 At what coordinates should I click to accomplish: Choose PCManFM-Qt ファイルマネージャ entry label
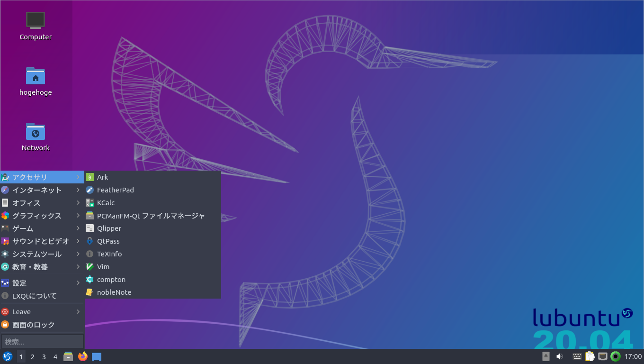pos(151,216)
